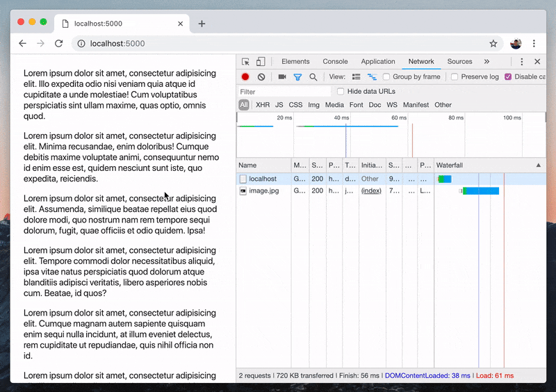Click 720 KB transferred status text
This screenshot has width=556, height=392.
coord(304,376)
